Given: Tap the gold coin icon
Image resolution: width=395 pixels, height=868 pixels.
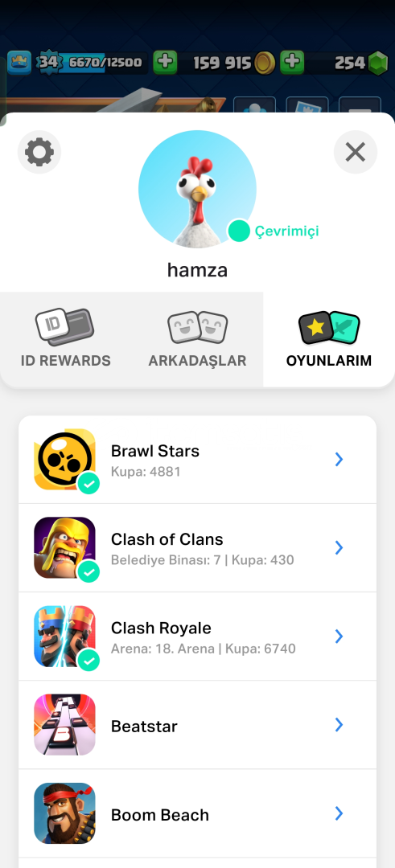Looking at the screenshot, I should (x=265, y=63).
